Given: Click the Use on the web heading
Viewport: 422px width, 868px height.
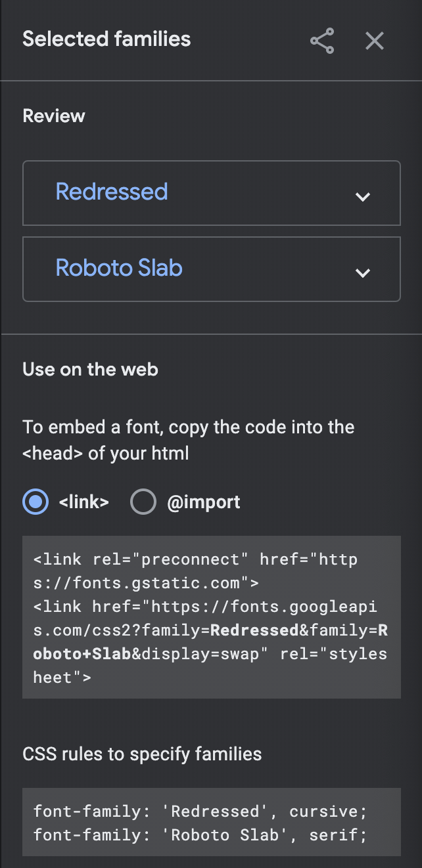Looking at the screenshot, I should [90, 369].
